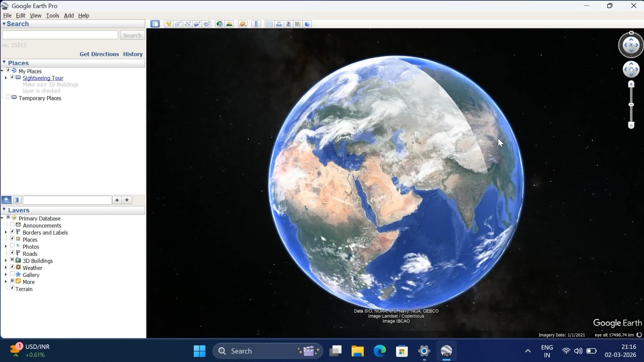Screen dimensions: 644x362
Task: Open the ruler tool
Action: click(256, 24)
